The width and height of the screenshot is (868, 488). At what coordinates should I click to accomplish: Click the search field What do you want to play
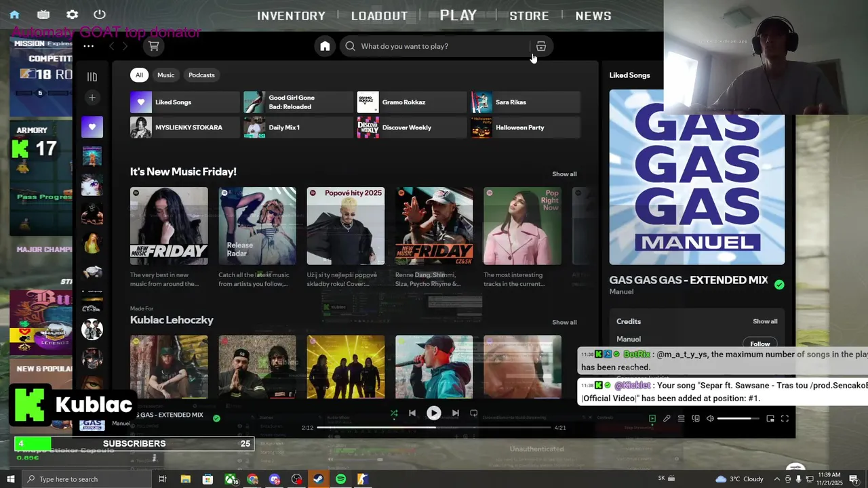[434, 46]
